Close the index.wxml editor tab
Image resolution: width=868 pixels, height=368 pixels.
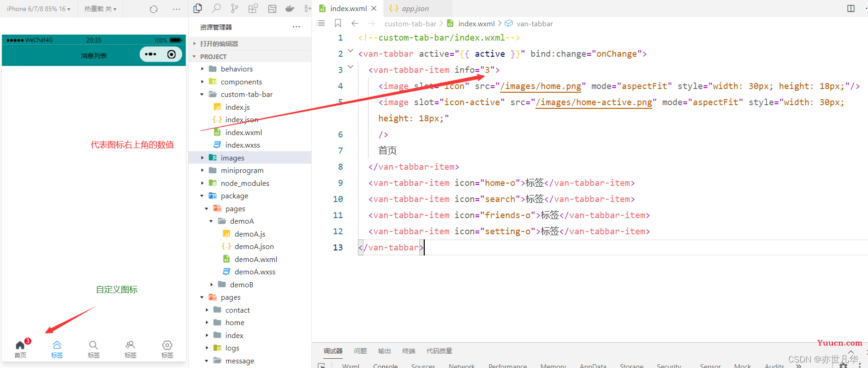tap(374, 8)
